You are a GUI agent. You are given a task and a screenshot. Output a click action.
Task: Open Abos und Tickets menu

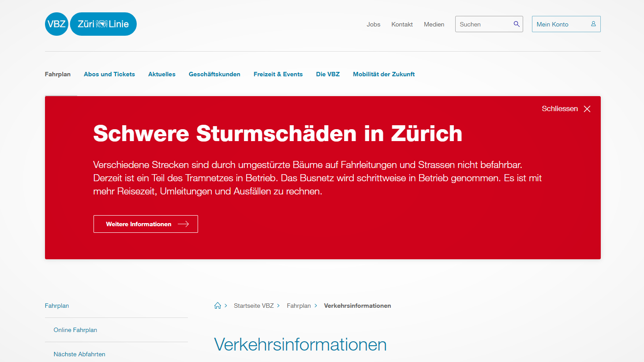tap(109, 74)
